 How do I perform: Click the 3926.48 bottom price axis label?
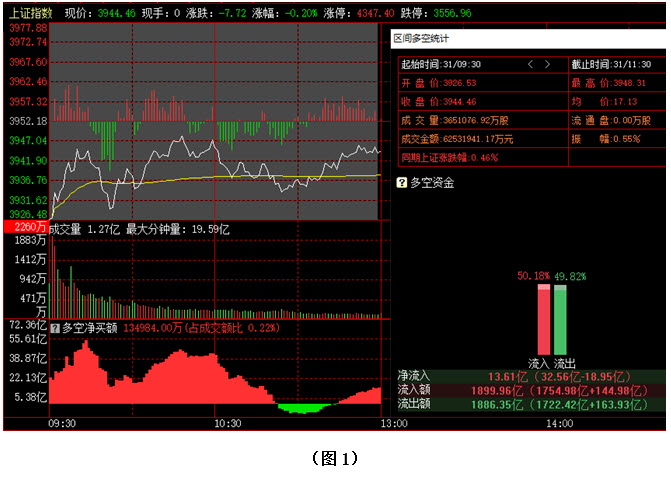[28, 214]
